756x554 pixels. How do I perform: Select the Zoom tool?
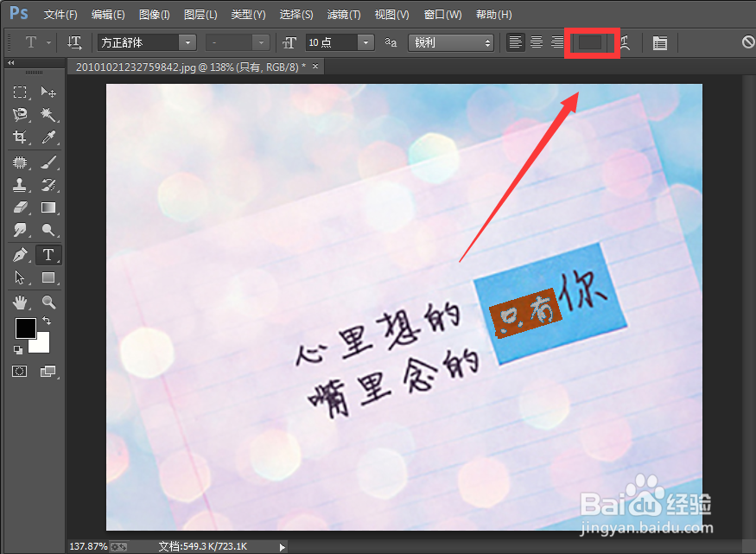(48, 302)
